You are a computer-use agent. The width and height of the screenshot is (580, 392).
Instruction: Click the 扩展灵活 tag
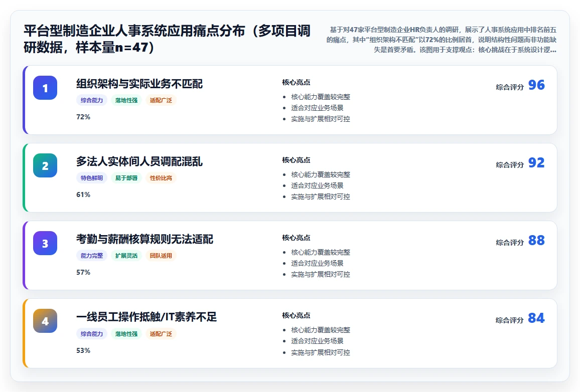click(126, 255)
